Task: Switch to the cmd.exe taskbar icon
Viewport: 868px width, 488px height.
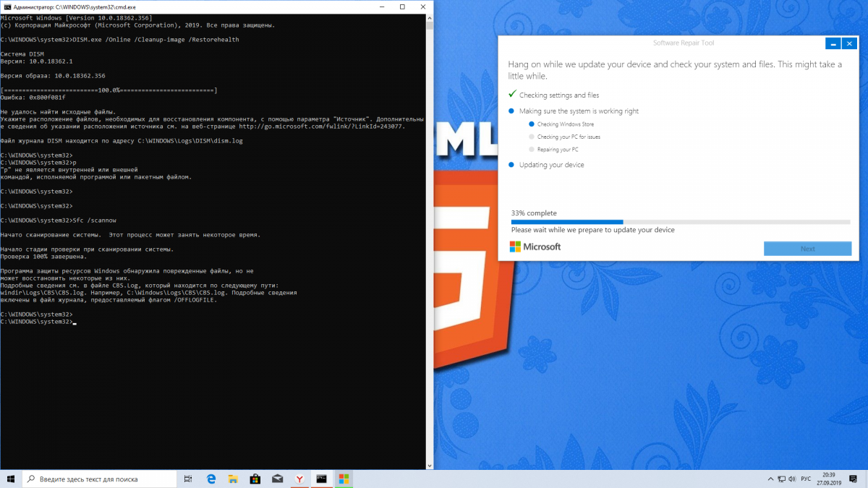Action: [x=322, y=479]
